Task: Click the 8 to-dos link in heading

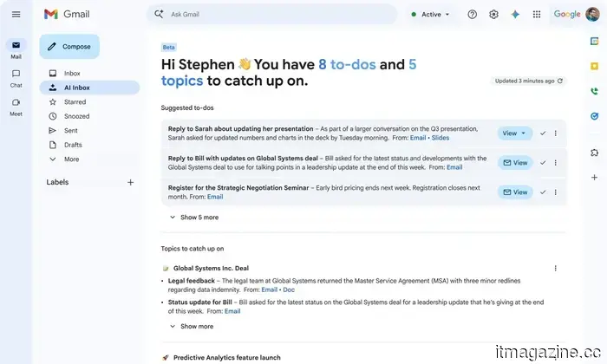Action: pyautogui.click(x=347, y=65)
